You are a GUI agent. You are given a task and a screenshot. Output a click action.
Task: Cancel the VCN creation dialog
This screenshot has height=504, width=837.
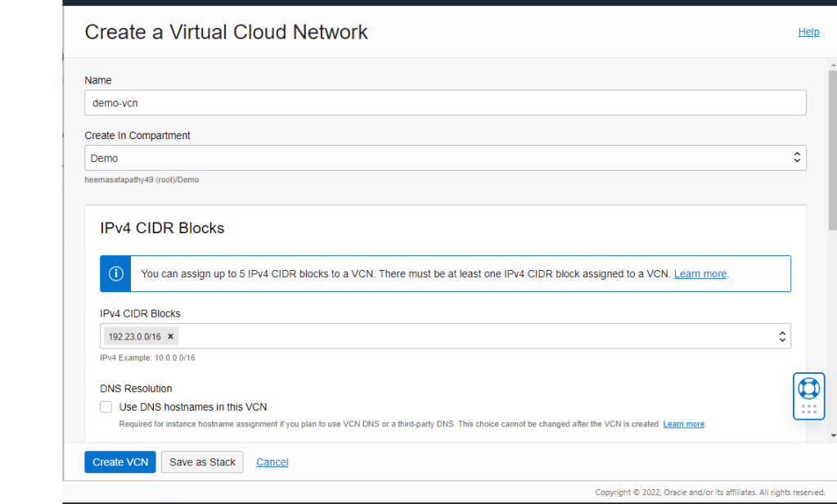272,462
